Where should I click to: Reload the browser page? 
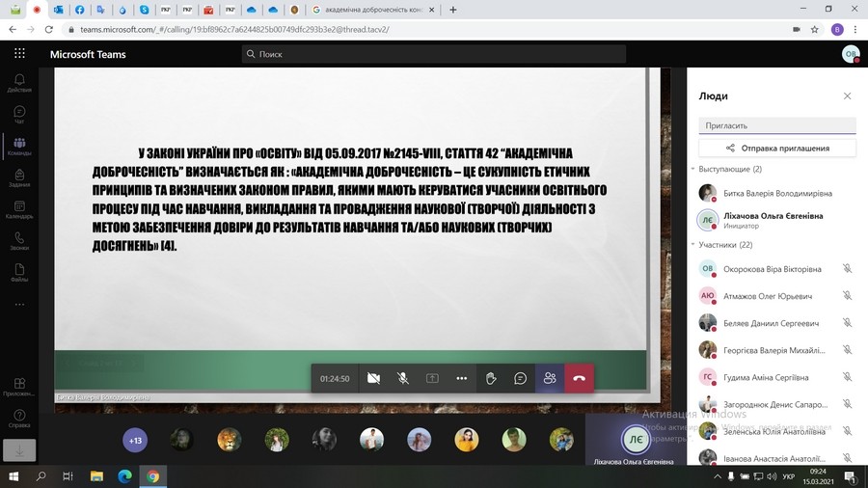49,29
